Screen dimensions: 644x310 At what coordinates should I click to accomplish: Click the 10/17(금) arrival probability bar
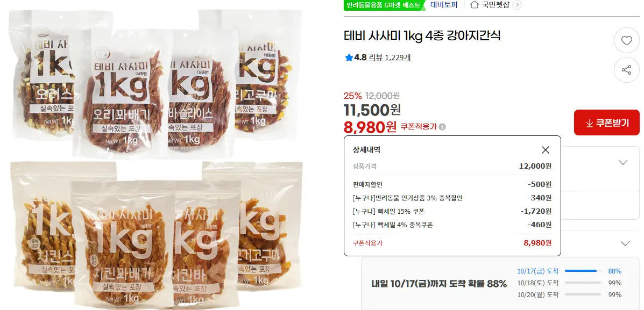[x=583, y=271]
